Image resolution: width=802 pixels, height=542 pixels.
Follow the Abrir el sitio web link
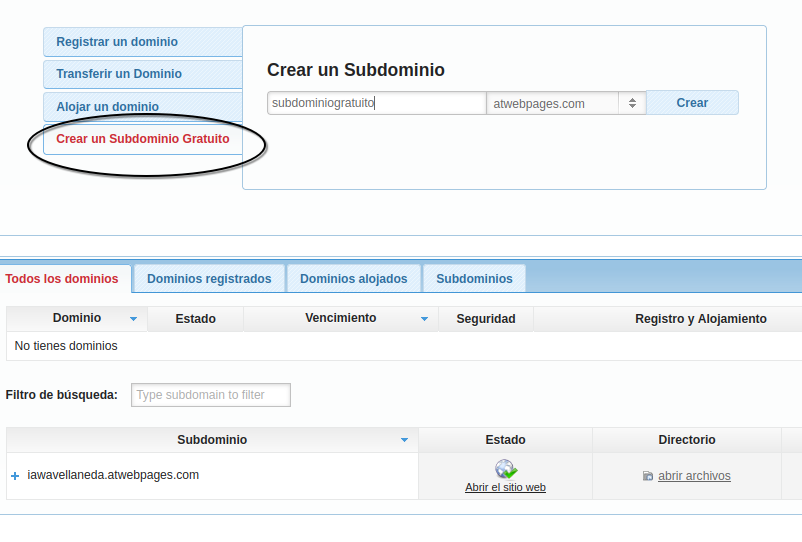[x=505, y=488]
